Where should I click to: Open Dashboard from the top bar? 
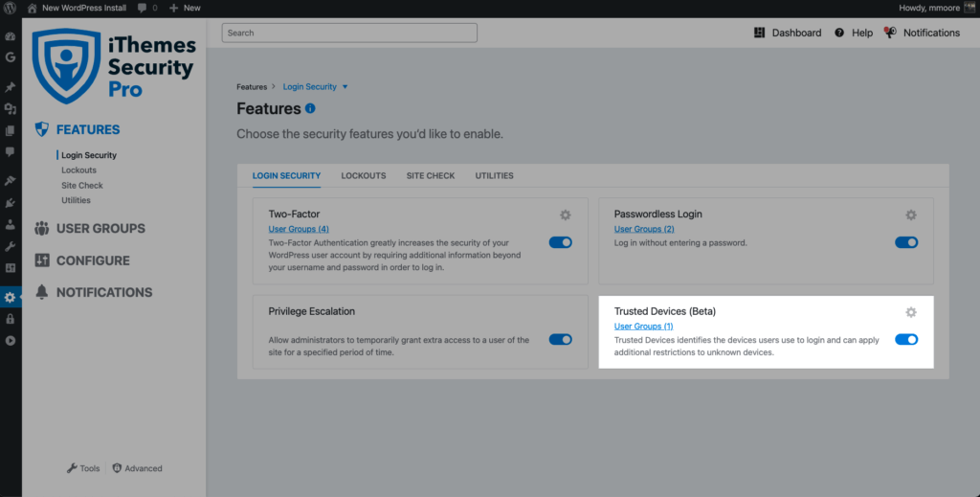[788, 33]
